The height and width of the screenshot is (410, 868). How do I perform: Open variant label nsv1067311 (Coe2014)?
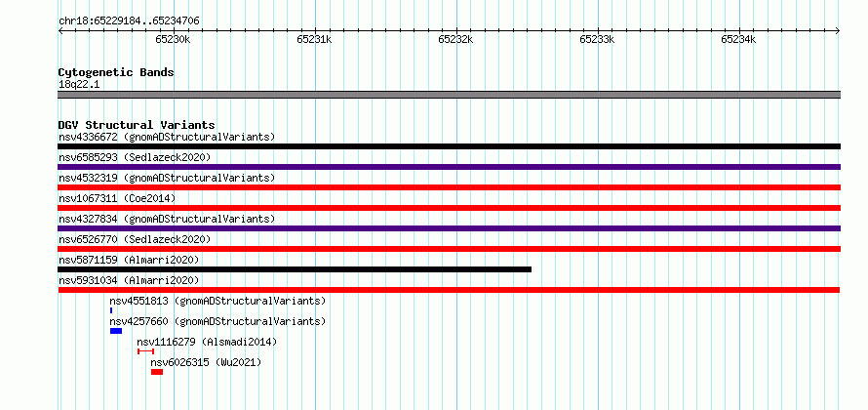coord(117,198)
